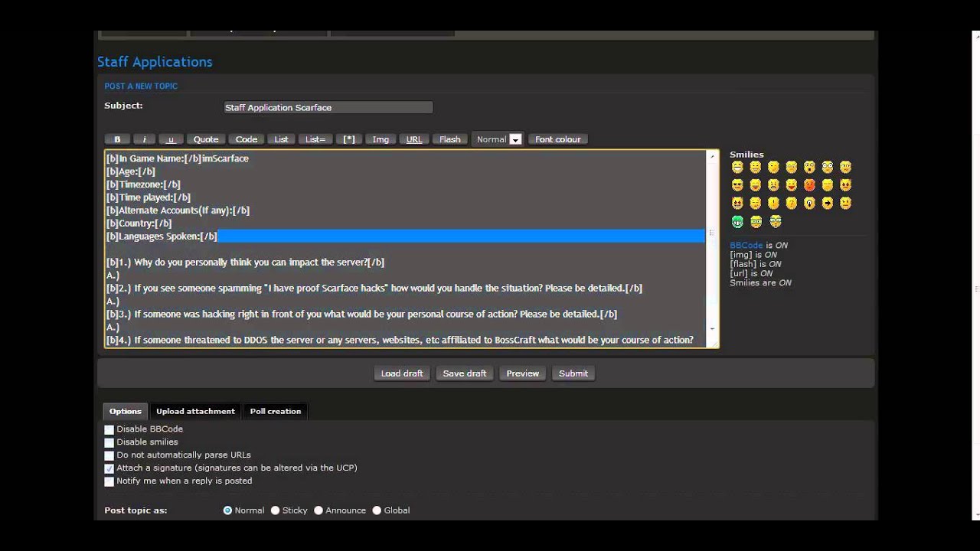Viewport: 980px width, 551px height.
Task: Click the Save draft button
Action: [x=465, y=373]
